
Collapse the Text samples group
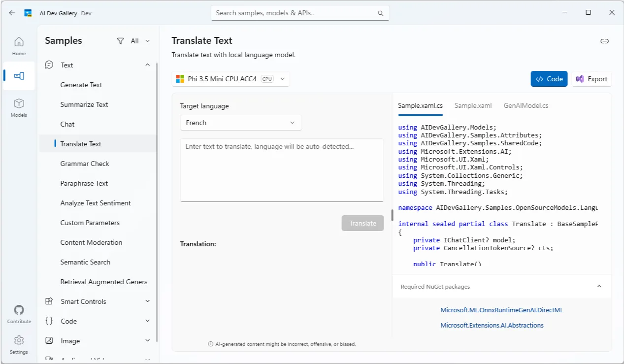(x=147, y=65)
